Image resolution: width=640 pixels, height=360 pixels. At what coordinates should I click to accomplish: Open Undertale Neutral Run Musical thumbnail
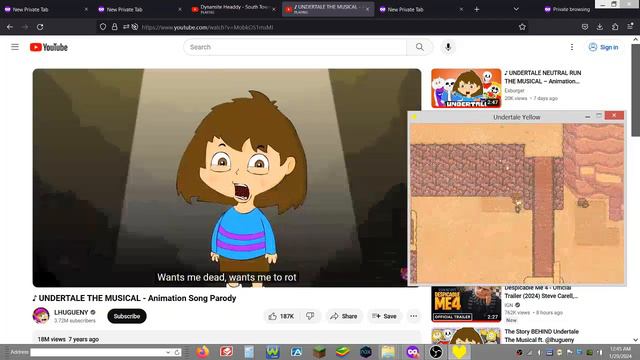point(466,88)
